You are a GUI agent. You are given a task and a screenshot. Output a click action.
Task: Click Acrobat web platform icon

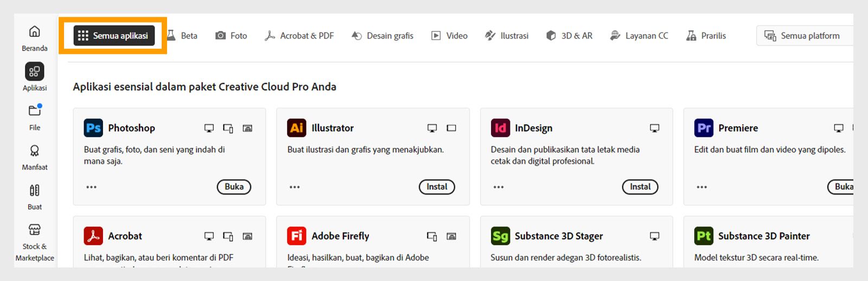pos(247,237)
